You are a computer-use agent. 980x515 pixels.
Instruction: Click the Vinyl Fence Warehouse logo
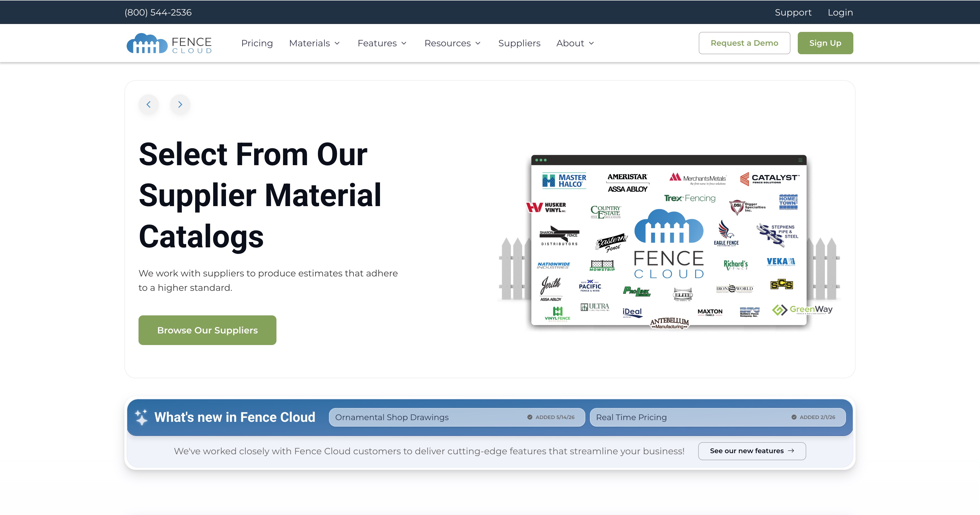click(557, 315)
